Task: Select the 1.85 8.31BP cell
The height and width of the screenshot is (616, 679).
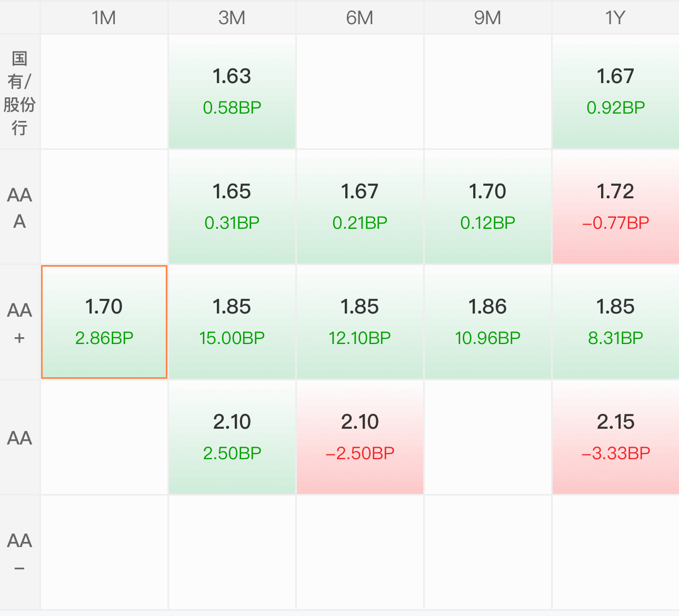Action: coord(615,322)
